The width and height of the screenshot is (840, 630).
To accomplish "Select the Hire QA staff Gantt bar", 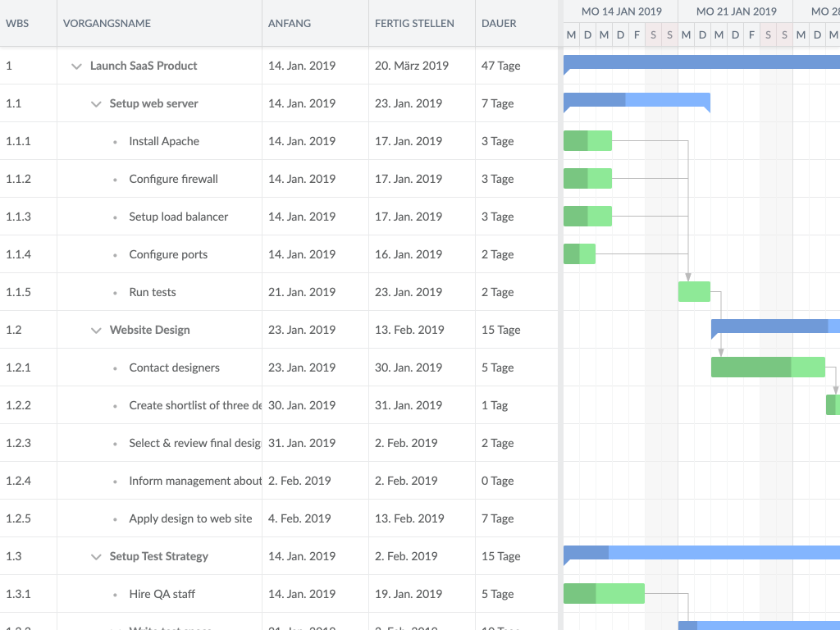I will click(x=604, y=594).
